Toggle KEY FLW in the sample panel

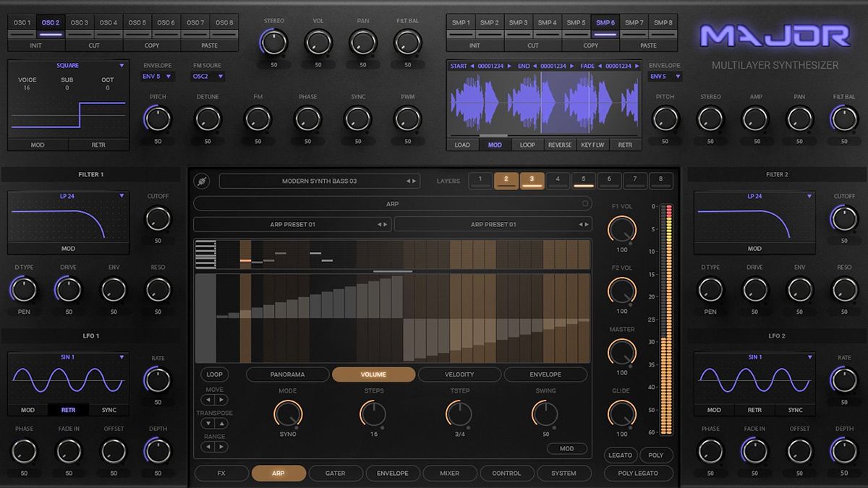pos(593,144)
